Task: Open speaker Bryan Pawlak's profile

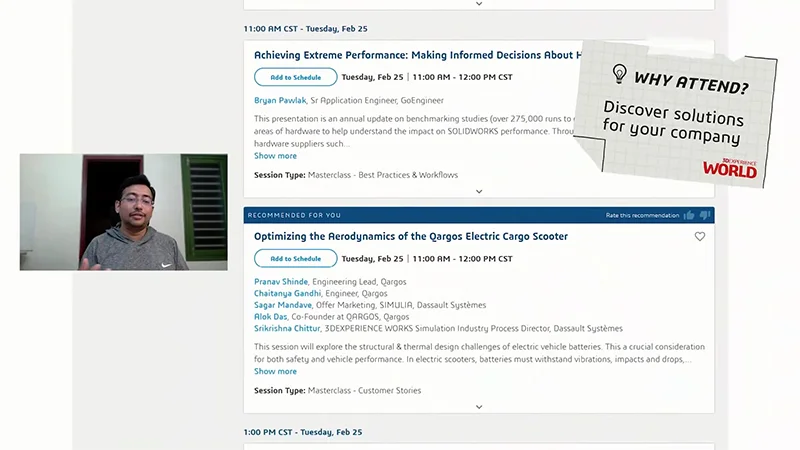Action: pos(280,101)
